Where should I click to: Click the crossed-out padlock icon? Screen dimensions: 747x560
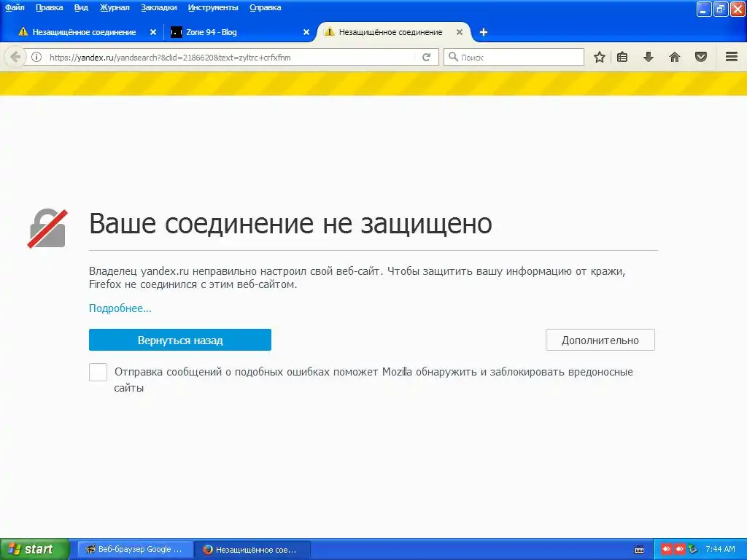(47, 228)
